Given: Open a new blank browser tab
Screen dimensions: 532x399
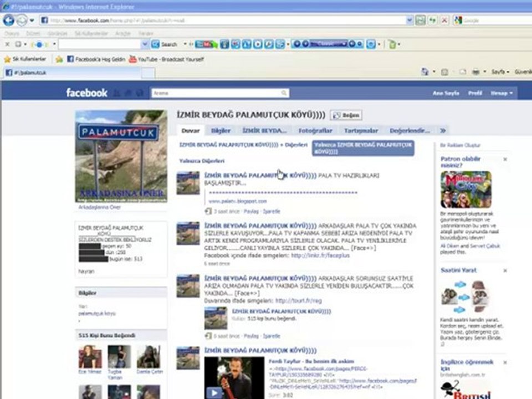Looking at the screenshot, I should coord(148,73).
